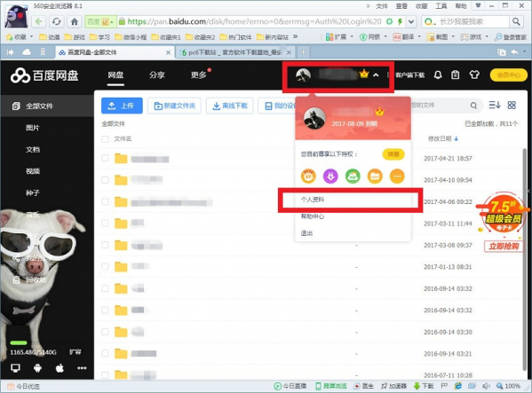Click the browser back arrow button

click(x=39, y=21)
